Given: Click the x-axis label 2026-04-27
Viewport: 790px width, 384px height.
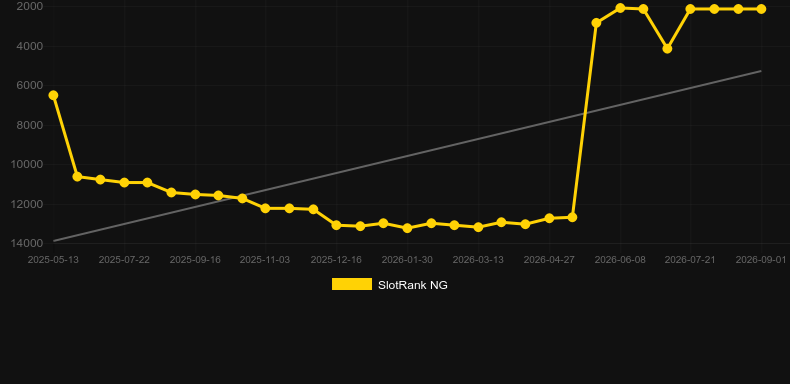Looking at the screenshot, I should pos(549,260).
